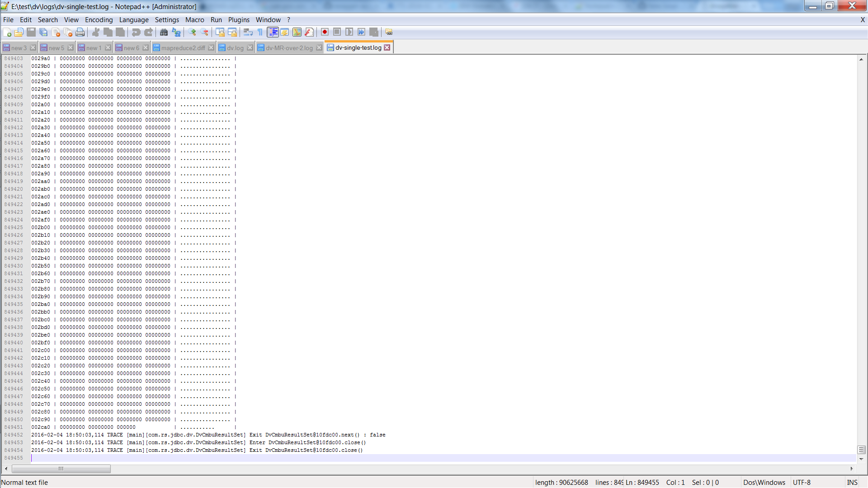Image resolution: width=868 pixels, height=488 pixels.
Task: Click the Copy toolbar icon
Action: tap(108, 32)
